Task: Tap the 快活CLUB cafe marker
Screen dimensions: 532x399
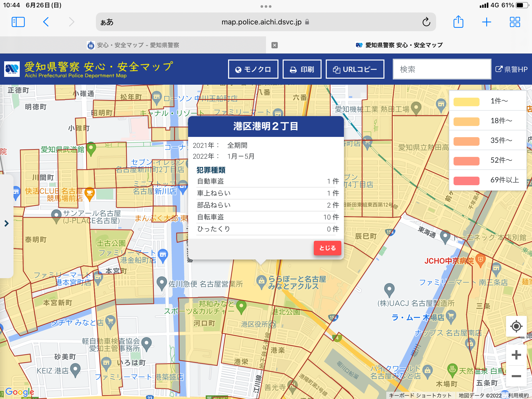Action: coord(90,194)
